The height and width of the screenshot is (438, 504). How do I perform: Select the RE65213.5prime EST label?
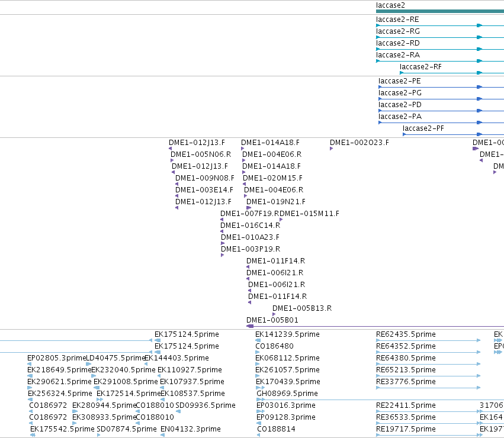coord(406,370)
